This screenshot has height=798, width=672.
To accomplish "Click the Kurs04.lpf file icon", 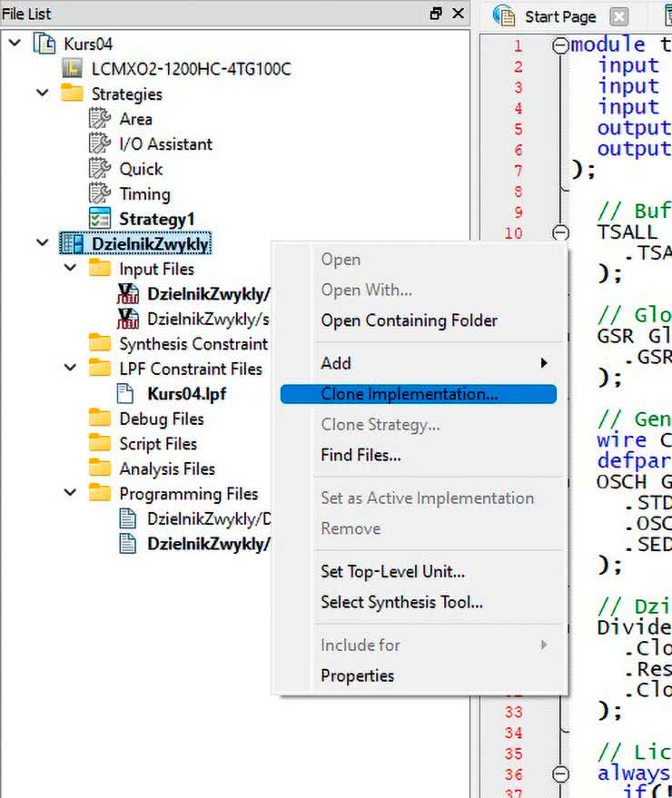I will pos(128,394).
